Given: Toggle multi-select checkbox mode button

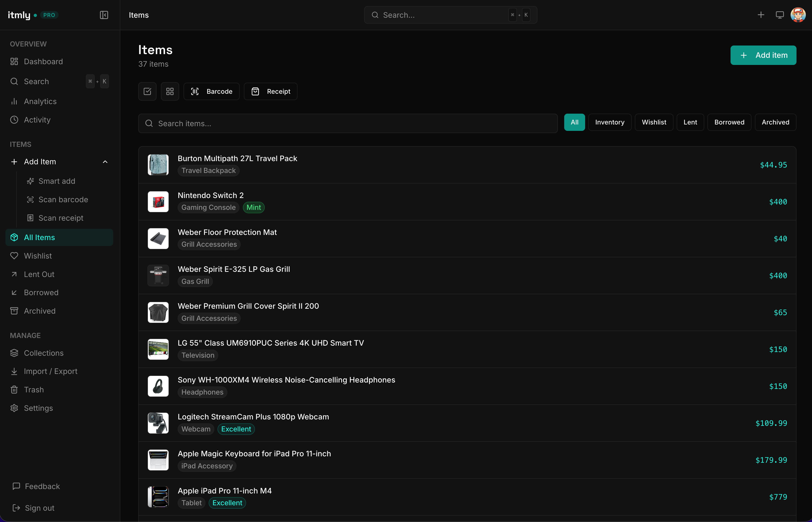Looking at the screenshot, I should (x=147, y=92).
